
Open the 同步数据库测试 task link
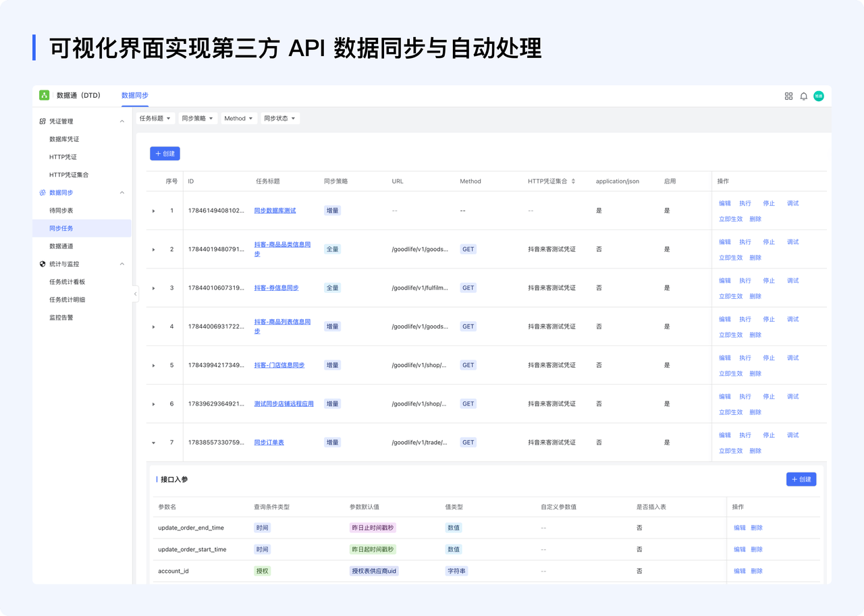tap(275, 211)
